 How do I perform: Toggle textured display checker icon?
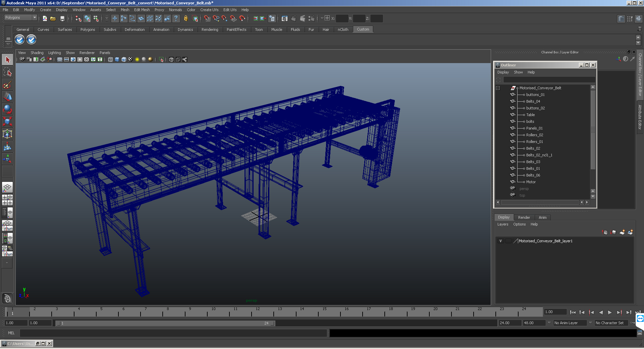[x=130, y=59]
